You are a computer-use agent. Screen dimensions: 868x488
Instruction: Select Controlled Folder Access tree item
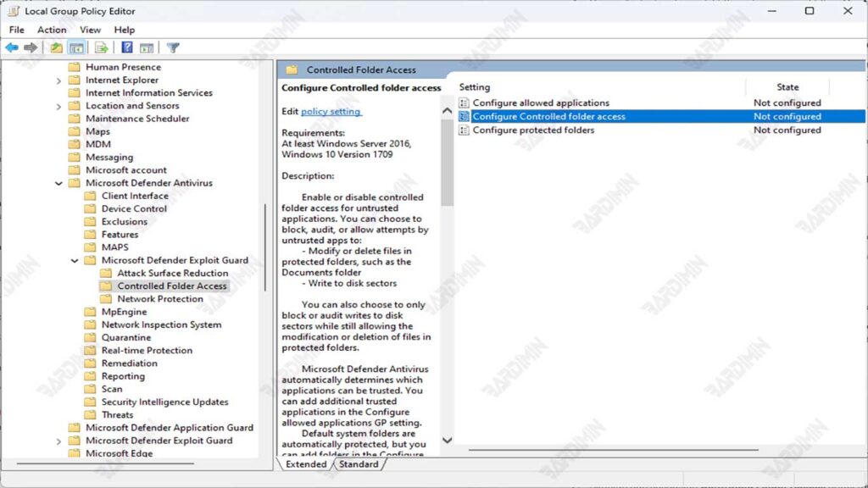pyautogui.click(x=171, y=286)
